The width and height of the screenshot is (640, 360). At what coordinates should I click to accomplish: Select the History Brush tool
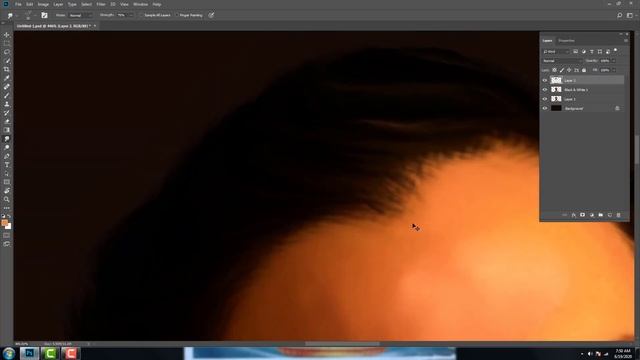click(7, 113)
